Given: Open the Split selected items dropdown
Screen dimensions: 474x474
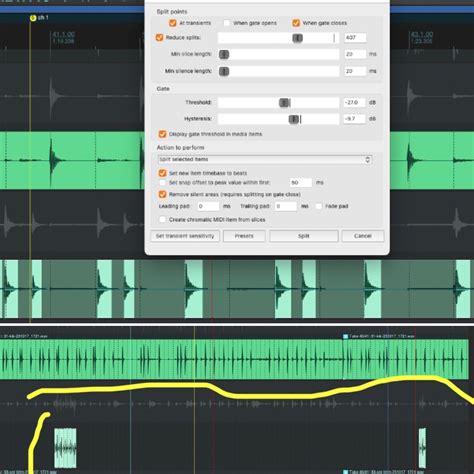Looking at the screenshot, I should point(265,160).
